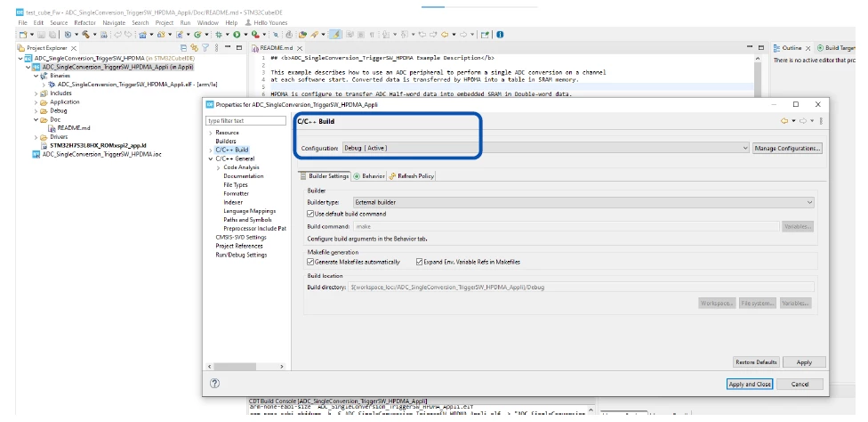
Task: Expand the Includes folder in Project Explorer
Action: (36, 93)
